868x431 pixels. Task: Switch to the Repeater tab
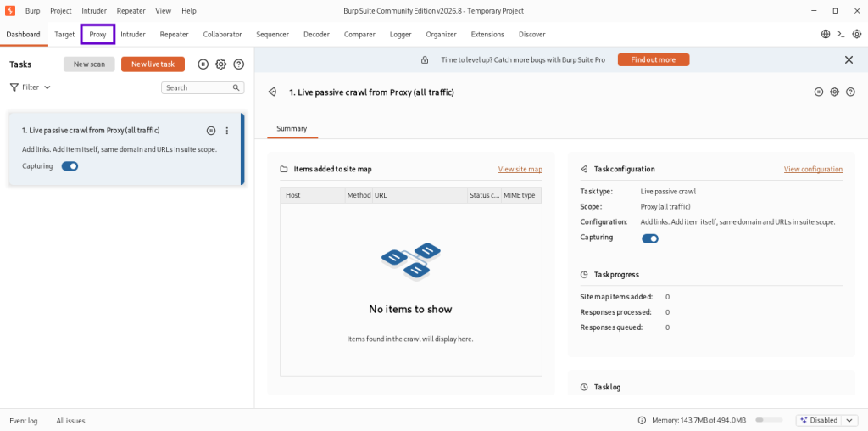tap(175, 34)
